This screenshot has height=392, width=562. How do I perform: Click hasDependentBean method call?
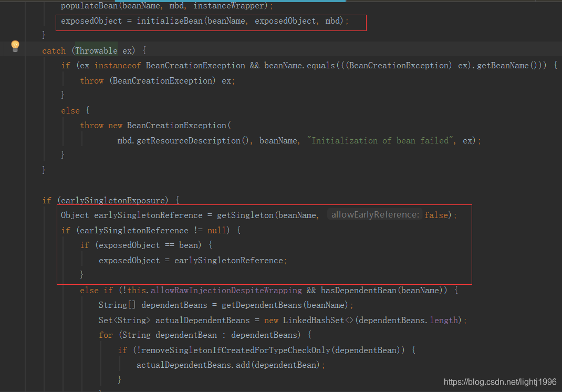coord(358,290)
